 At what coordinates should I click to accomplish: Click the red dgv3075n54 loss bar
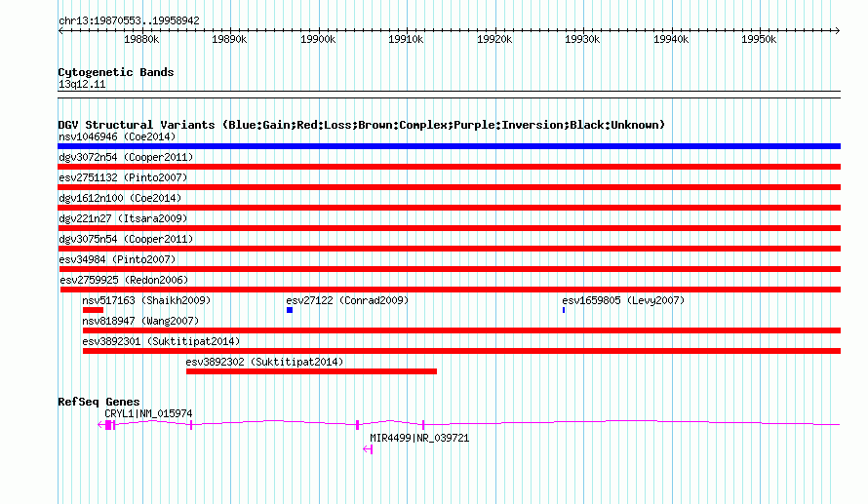click(x=449, y=249)
